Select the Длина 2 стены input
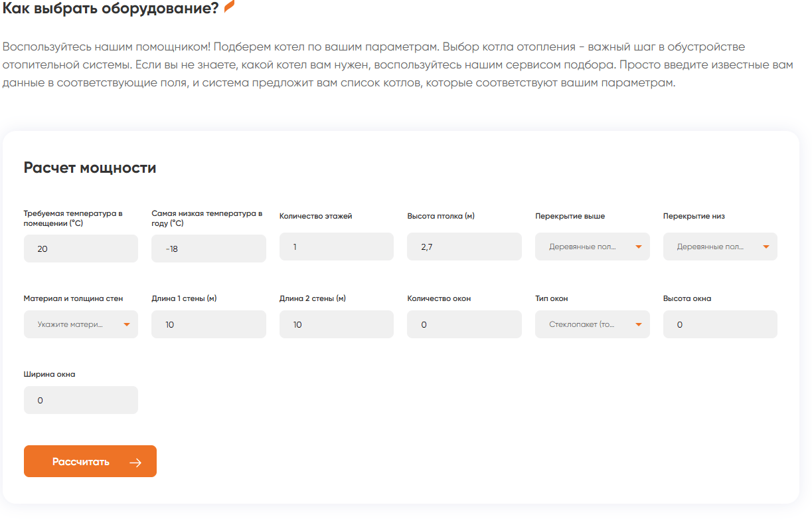 coord(337,324)
